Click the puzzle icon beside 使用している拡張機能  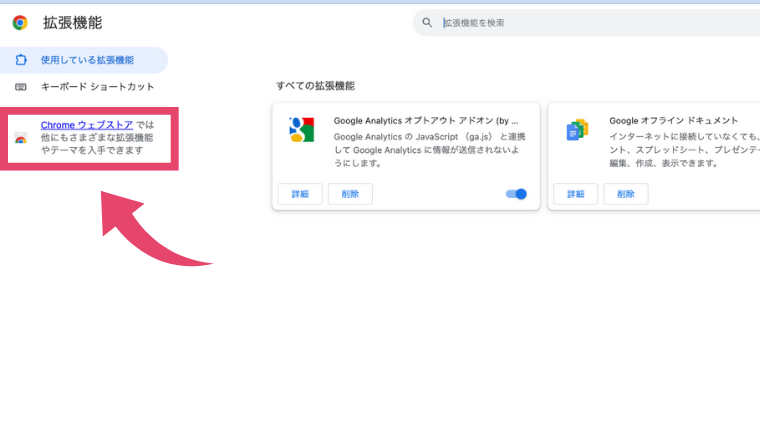click(x=21, y=60)
